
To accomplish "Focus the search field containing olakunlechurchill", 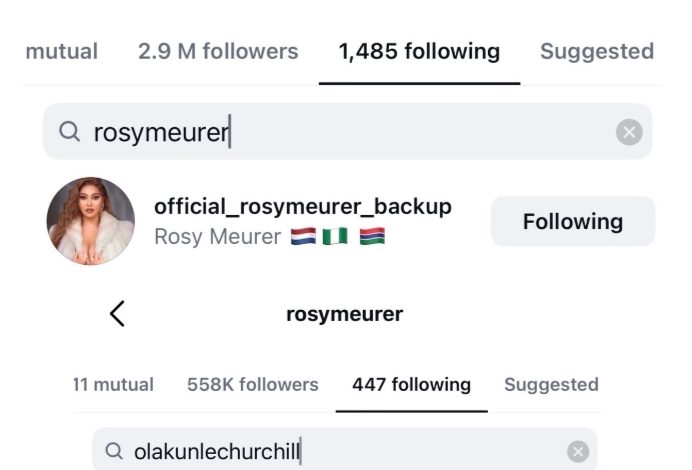I will (x=340, y=452).
